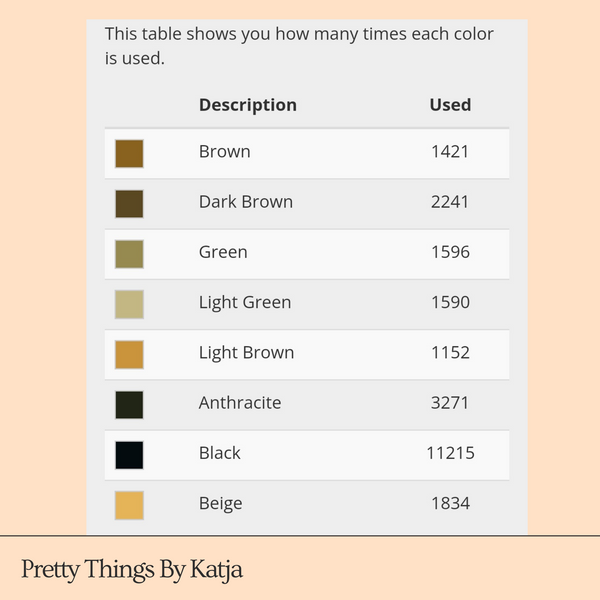Click the Light Brown color swatch
The image size is (600, 600).
129,354
